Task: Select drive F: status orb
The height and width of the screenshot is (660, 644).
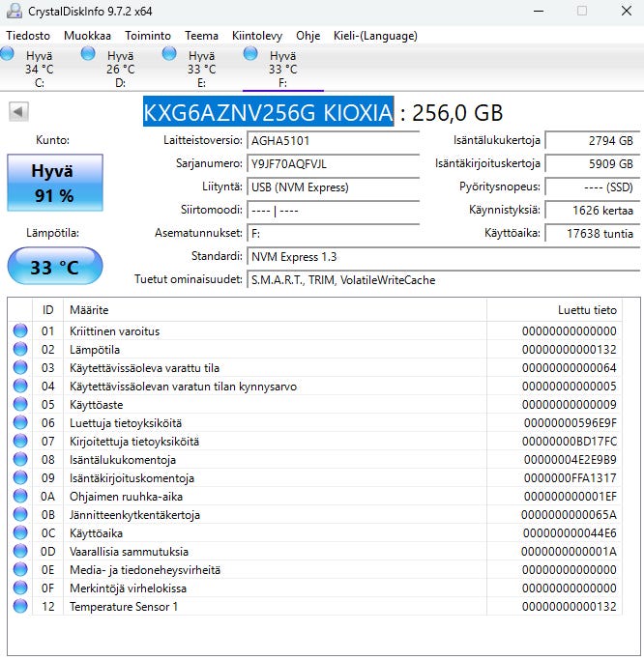Action: click(250, 54)
